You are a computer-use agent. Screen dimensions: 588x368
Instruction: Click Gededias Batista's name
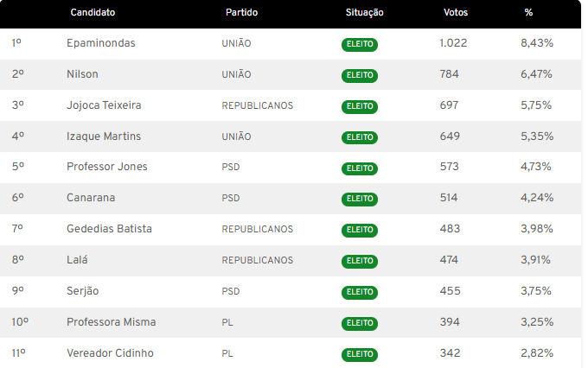pyautogui.click(x=109, y=229)
